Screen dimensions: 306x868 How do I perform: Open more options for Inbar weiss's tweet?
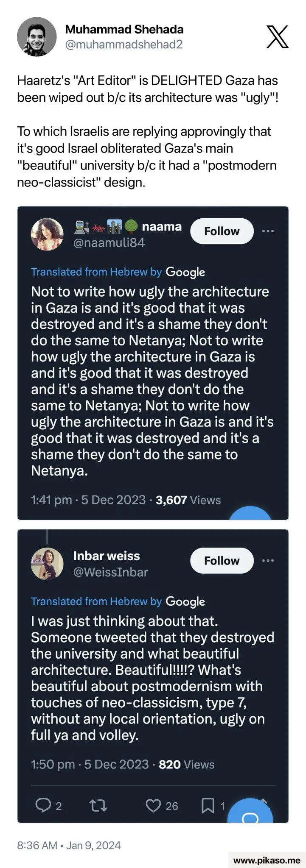click(268, 560)
